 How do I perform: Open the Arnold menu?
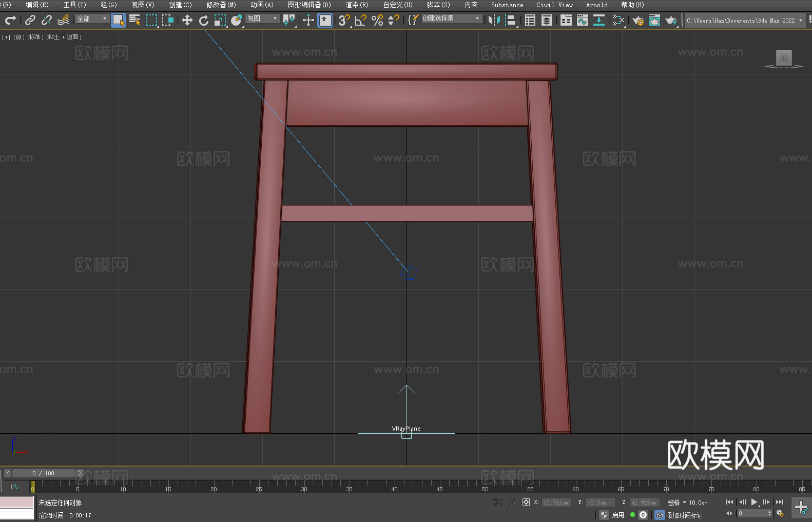coord(596,5)
